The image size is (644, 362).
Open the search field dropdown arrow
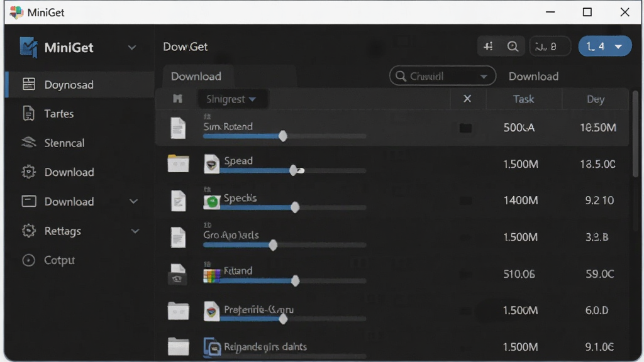point(484,77)
